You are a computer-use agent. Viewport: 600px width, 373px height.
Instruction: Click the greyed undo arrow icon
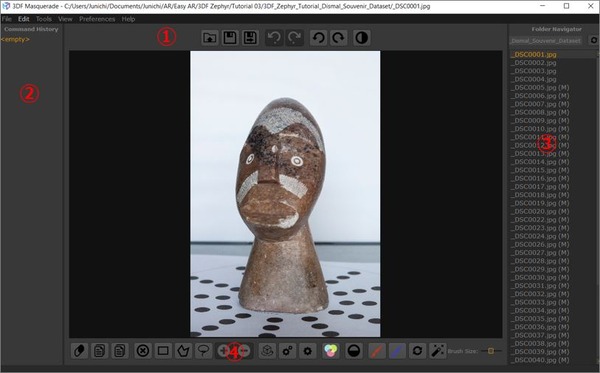[274, 37]
